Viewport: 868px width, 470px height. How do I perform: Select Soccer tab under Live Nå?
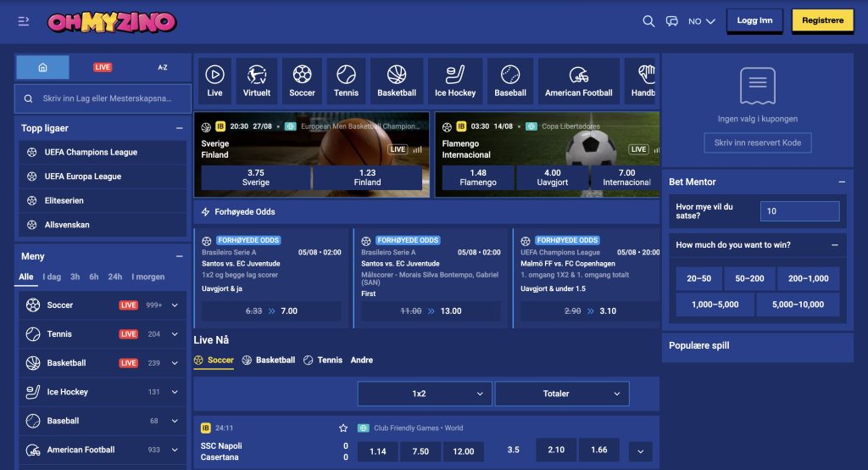(214, 361)
